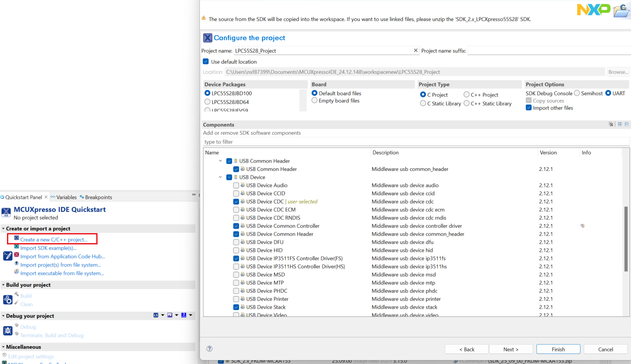Click the import executable from file system icon

click(17, 272)
